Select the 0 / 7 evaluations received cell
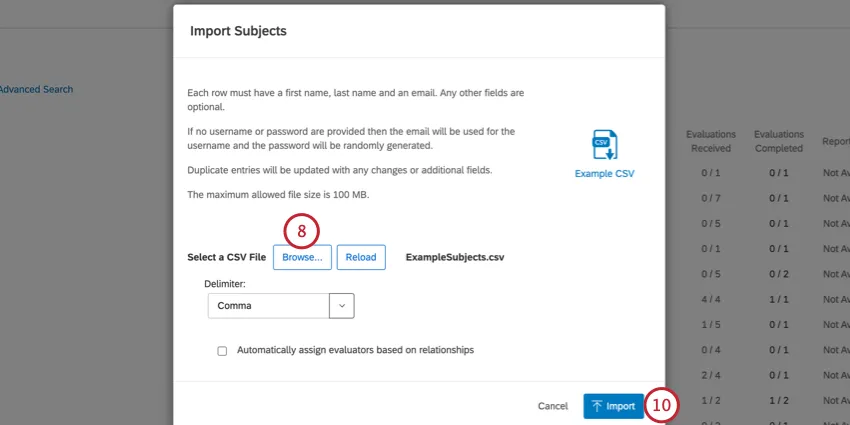850x425 pixels. (x=711, y=198)
